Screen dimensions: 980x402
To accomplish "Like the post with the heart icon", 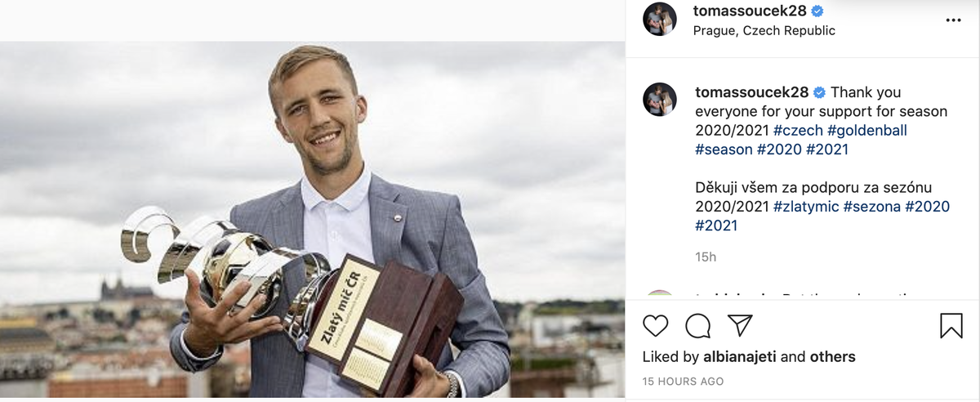I will [x=656, y=326].
